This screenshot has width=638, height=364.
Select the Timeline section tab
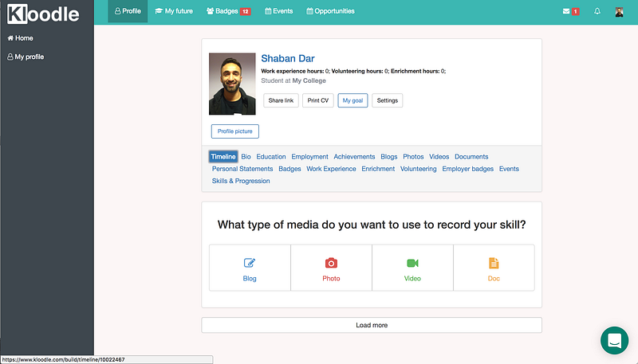(223, 156)
